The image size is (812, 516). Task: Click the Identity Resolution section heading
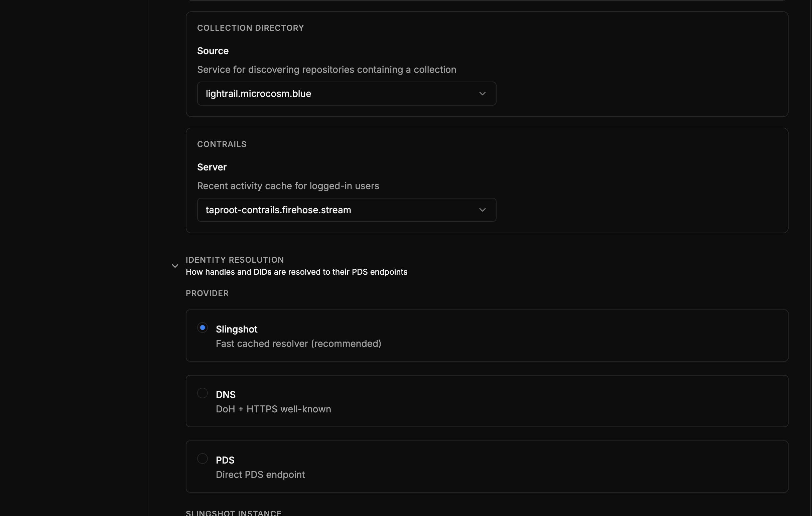tap(235, 260)
